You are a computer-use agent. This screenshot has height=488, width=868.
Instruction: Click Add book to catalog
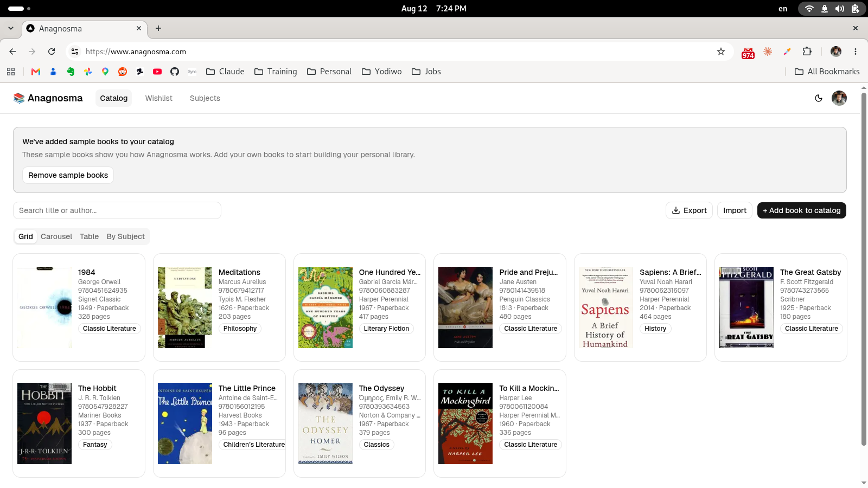(x=802, y=210)
